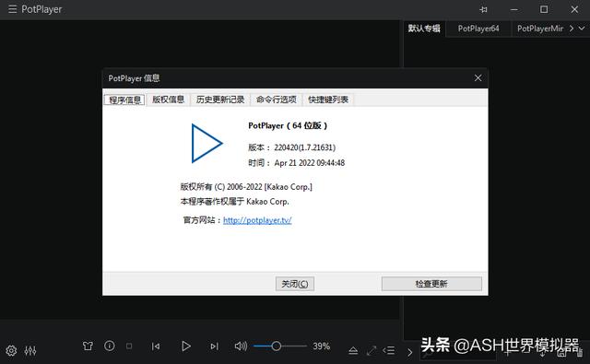
Task: Switch to the 快捷键列表 tab
Action: click(x=328, y=100)
